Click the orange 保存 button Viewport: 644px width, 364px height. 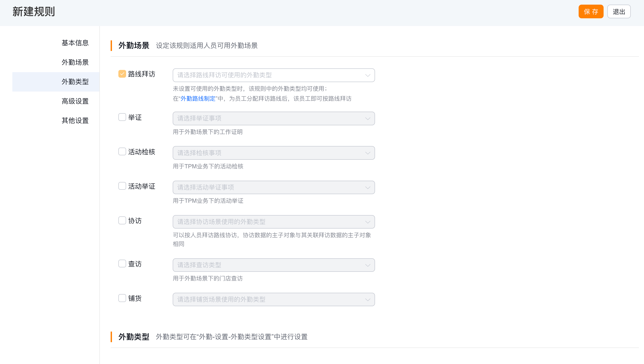click(591, 11)
